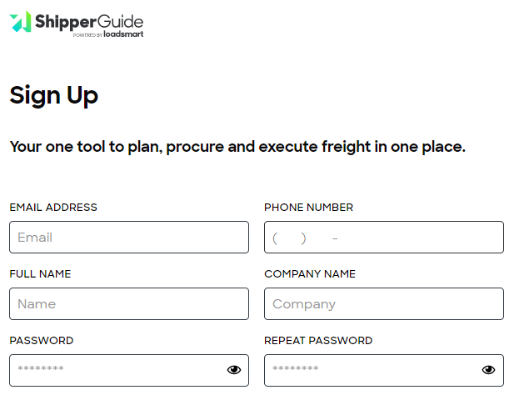The image size is (513, 394).
Task: Click into the Password field
Action: point(129,370)
